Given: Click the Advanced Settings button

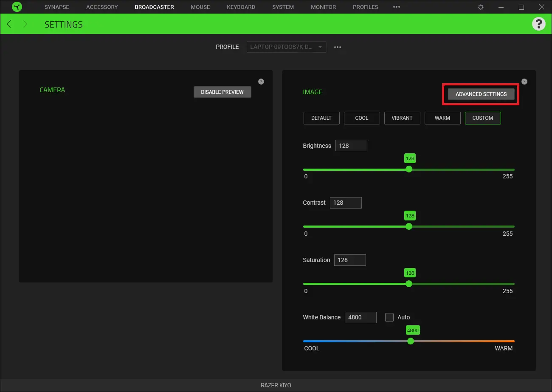Looking at the screenshot, I should (x=481, y=94).
